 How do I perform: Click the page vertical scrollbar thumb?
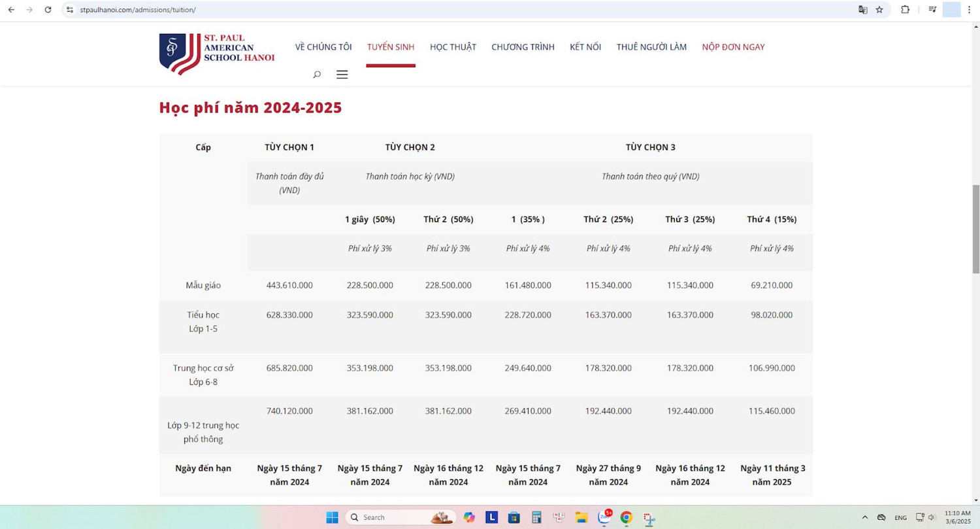[x=976, y=233]
